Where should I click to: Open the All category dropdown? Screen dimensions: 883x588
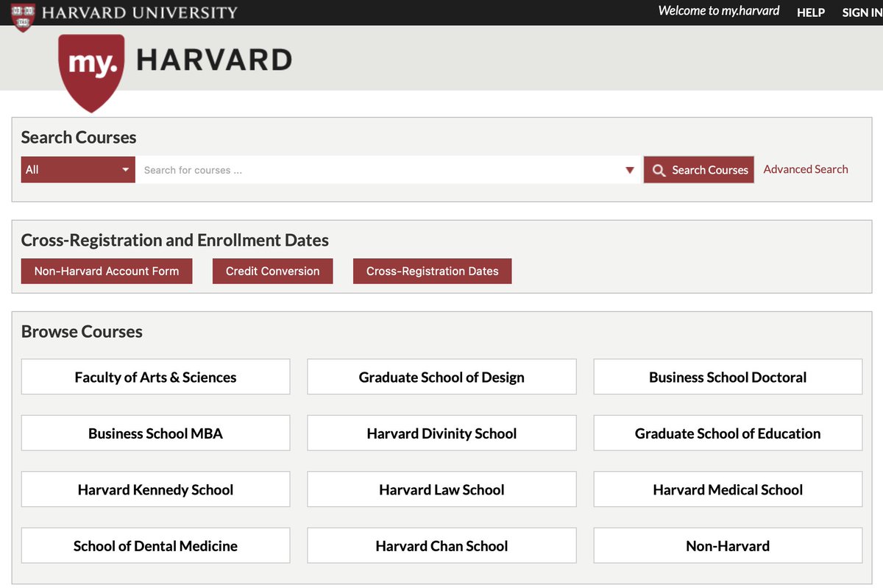click(x=78, y=169)
